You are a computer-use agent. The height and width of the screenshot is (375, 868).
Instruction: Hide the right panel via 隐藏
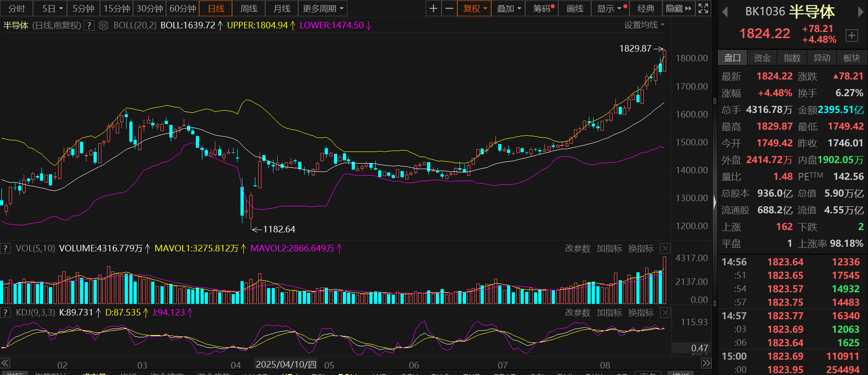tap(678, 8)
